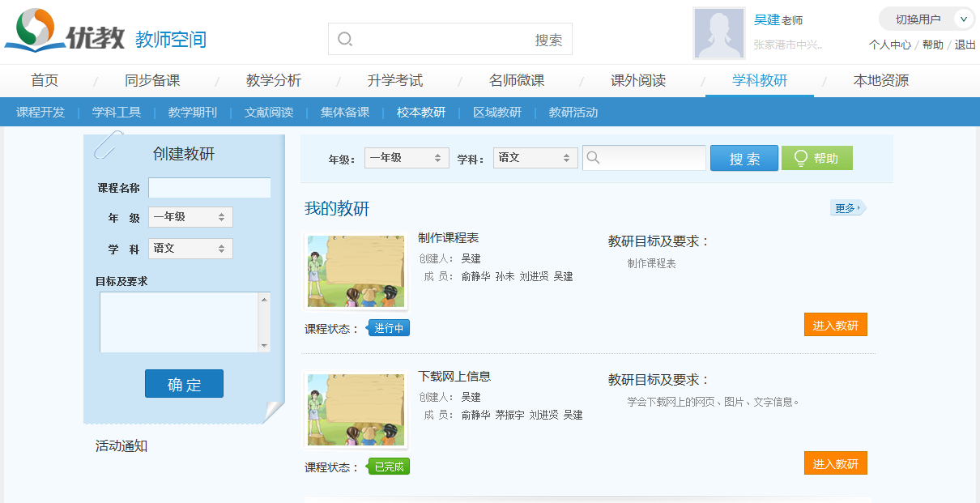Switch to the 同步备课 tab
This screenshot has width=980, height=503.
[152, 81]
